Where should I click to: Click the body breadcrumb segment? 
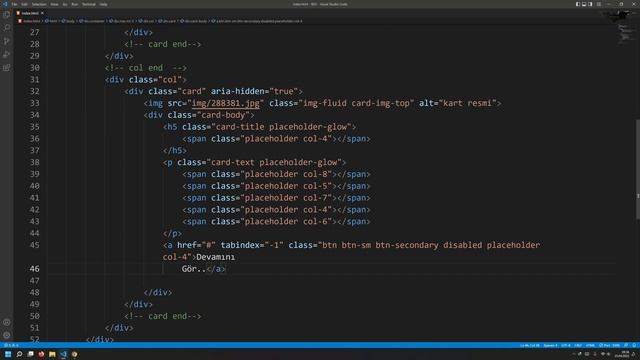[x=68, y=21]
